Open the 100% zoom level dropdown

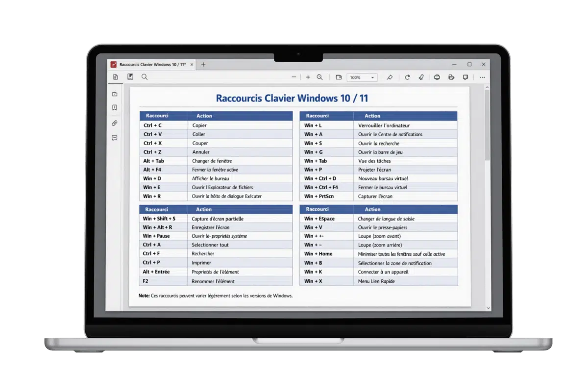pyautogui.click(x=362, y=77)
